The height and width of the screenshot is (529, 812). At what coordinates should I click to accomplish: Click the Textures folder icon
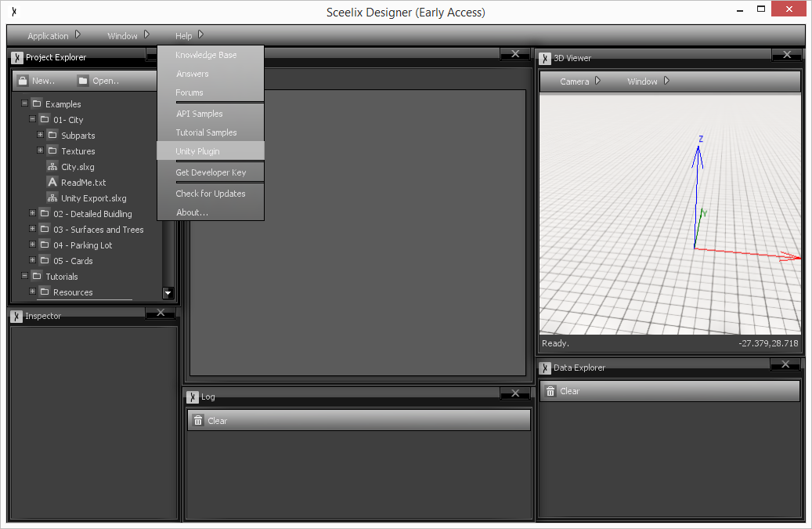[x=52, y=150]
